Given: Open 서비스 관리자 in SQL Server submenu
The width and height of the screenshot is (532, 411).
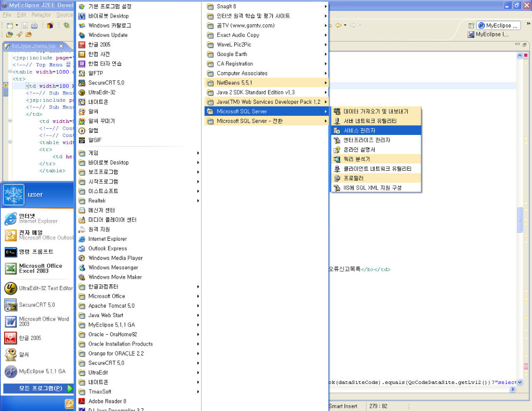Looking at the screenshot, I should tap(376, 130).
